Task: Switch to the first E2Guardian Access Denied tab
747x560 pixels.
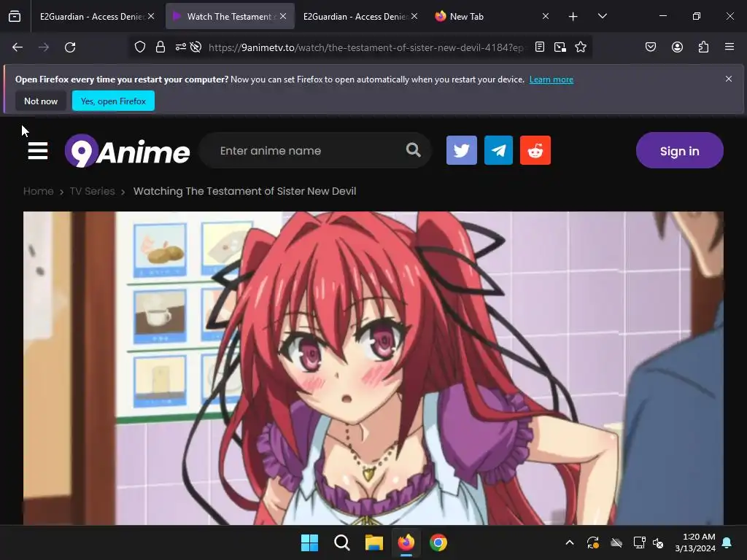Action: click(91, 17)
